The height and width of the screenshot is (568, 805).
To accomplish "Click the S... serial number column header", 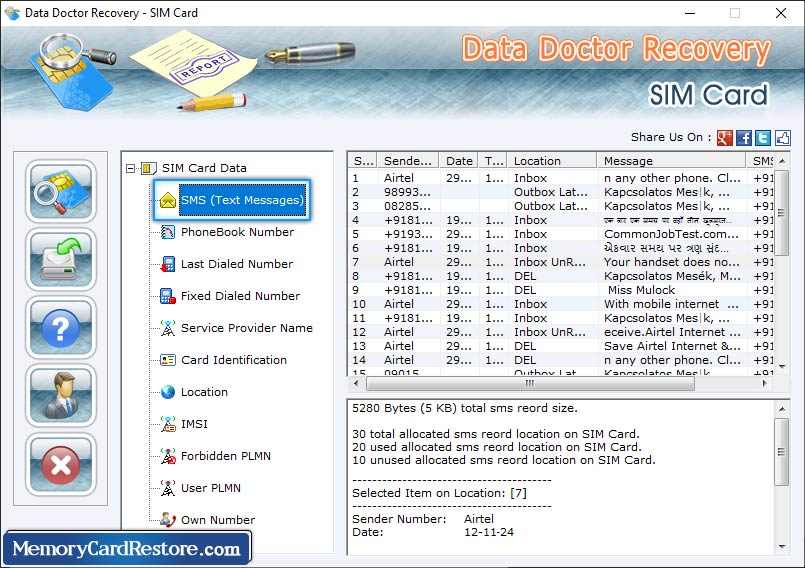I will tap(362, 161).
